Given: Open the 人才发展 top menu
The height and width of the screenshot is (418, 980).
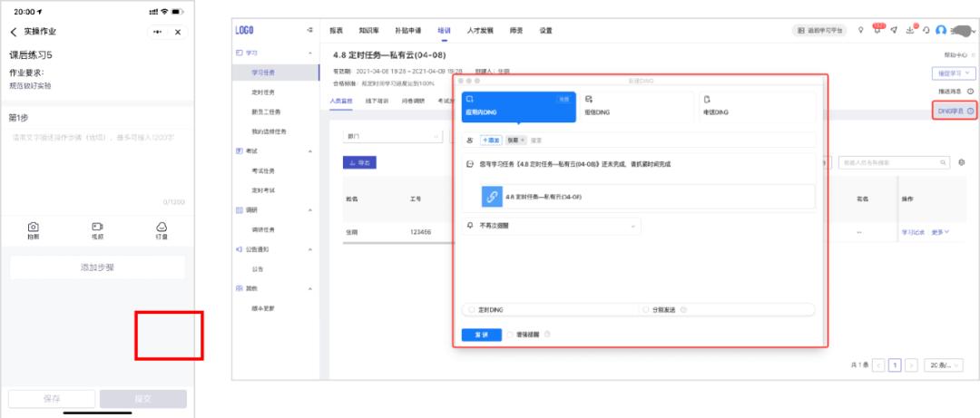Looking at the screenshot, I should (x=480, y=30).
